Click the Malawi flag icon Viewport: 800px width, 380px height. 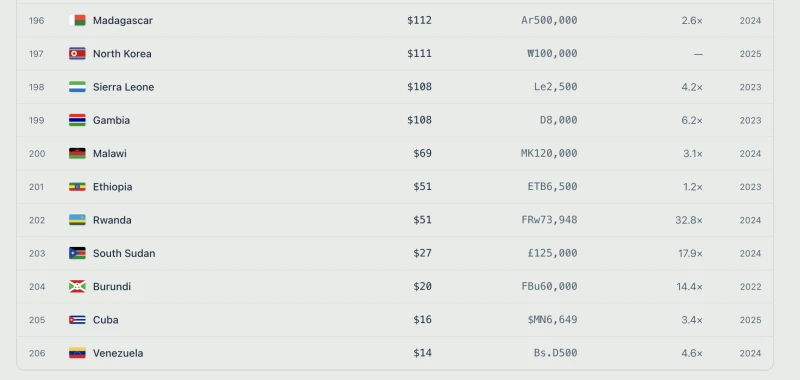(78, 154)
